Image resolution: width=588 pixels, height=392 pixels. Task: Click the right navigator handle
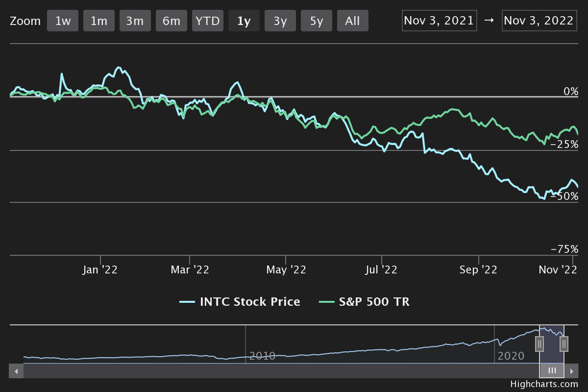pos(564,344)
